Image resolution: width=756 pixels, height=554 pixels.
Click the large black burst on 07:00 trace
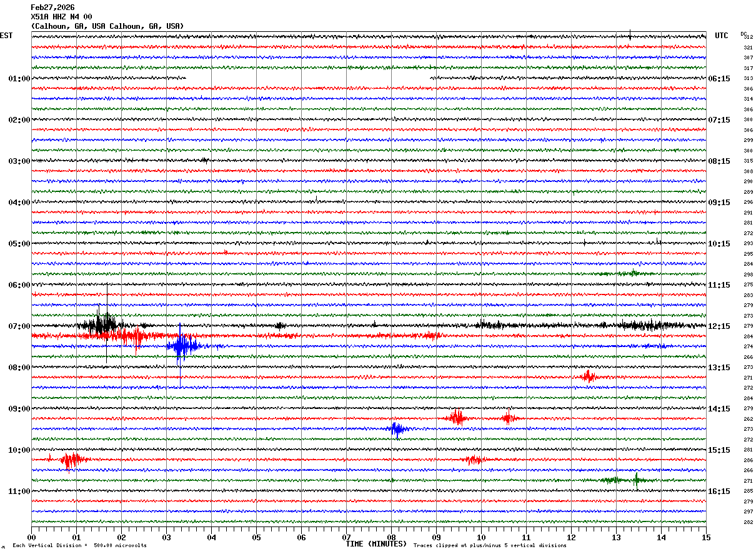coord(101,325)
